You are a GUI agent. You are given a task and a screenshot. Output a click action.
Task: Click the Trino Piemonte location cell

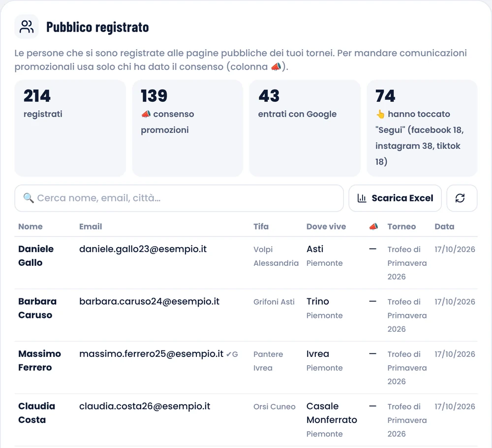[324, 308]
